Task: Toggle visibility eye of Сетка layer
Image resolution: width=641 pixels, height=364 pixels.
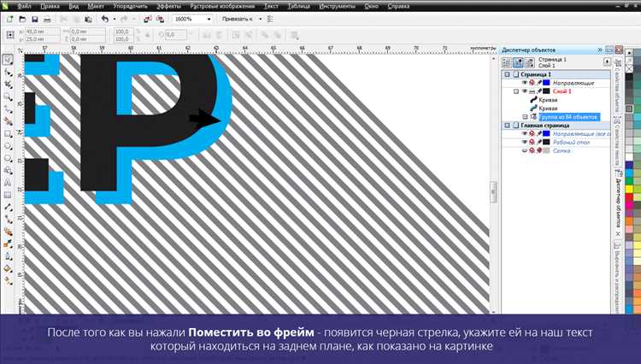Action: click(525, 150)
